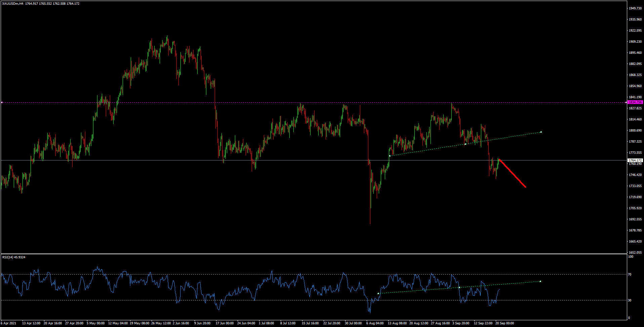Click left handle of magenta horizontal line
This screenshot has width=644, height=327.
[x=2, y=102]
